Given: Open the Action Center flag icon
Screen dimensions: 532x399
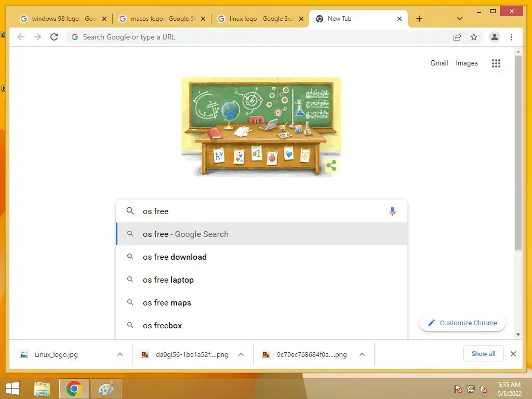Looking at the screenshot, I should point(458,389).
